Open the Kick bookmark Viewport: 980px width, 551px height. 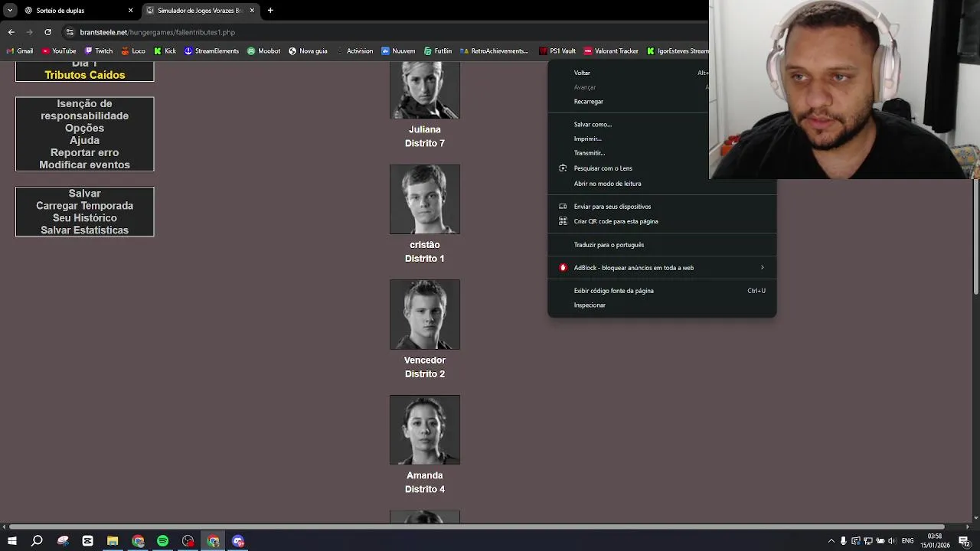click(165, 51)
